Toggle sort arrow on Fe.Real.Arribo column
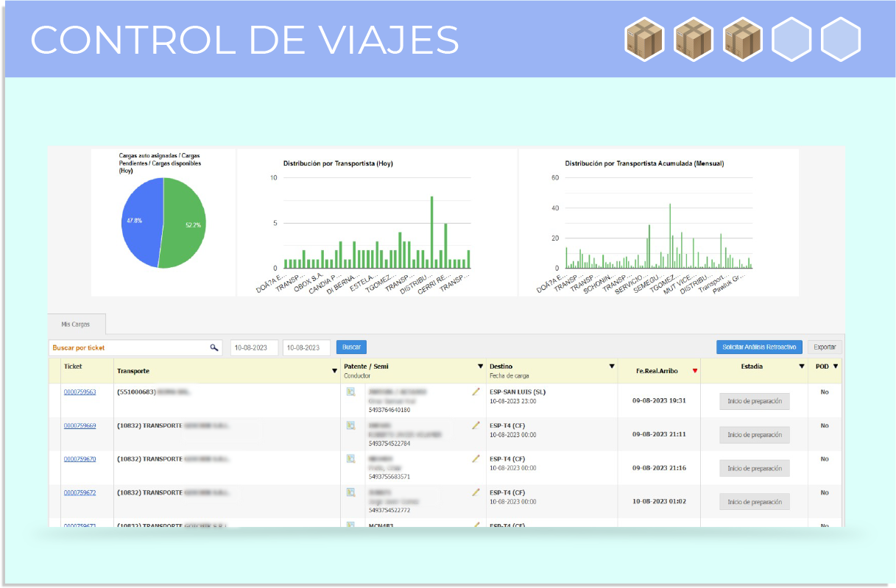896x588 pixels. (694, 371)
